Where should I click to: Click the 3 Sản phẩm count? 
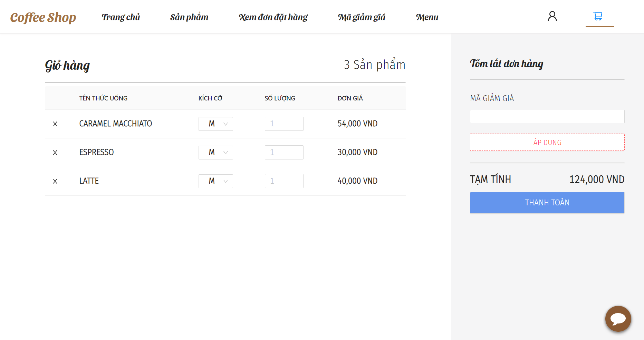(374, 65)
